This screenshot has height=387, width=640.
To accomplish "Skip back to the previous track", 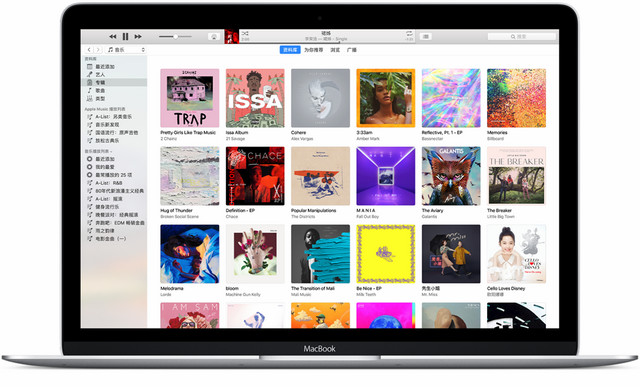I will tap(113, 36).
